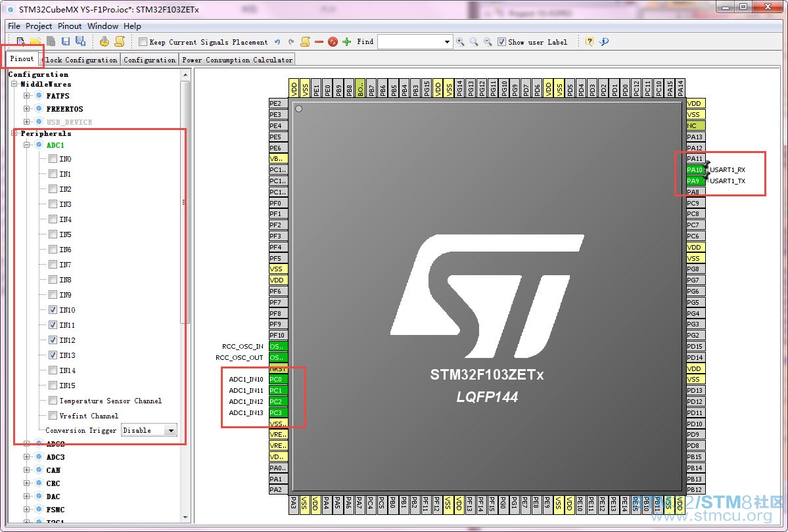This screenshot has height=532, width=788.
Task: Click the PE2 pin on the chip
Action: click(279, 104)
